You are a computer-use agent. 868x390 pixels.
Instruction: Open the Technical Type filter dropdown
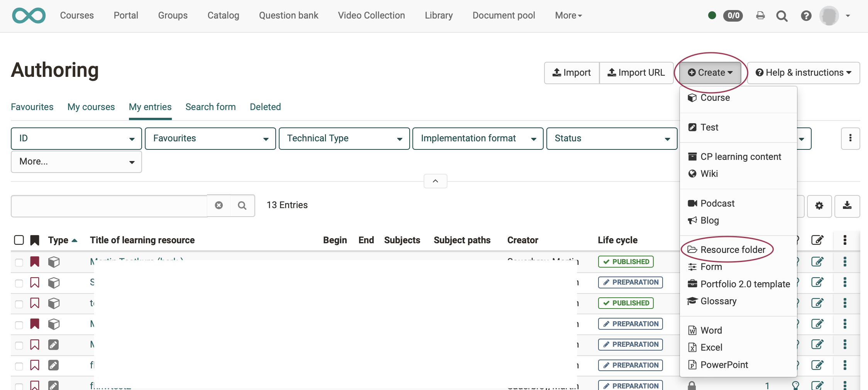click(x=344, y=138)
